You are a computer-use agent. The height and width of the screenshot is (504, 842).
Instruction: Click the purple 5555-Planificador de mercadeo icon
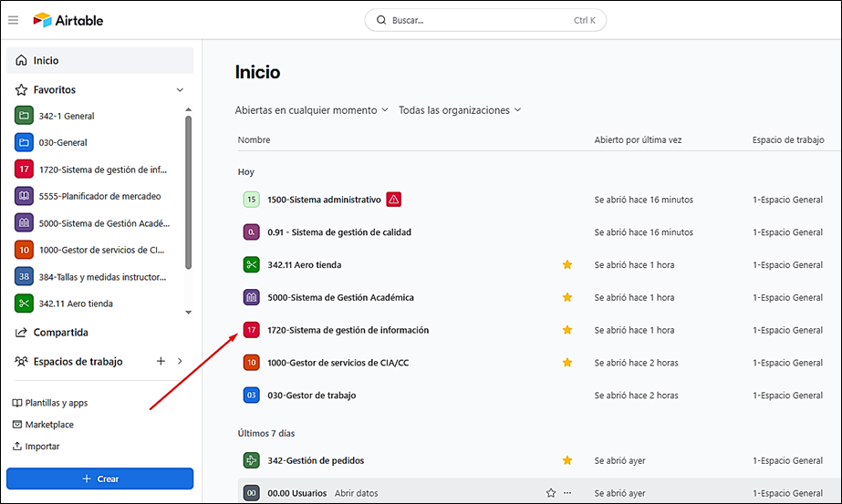(x=24, y=196)
